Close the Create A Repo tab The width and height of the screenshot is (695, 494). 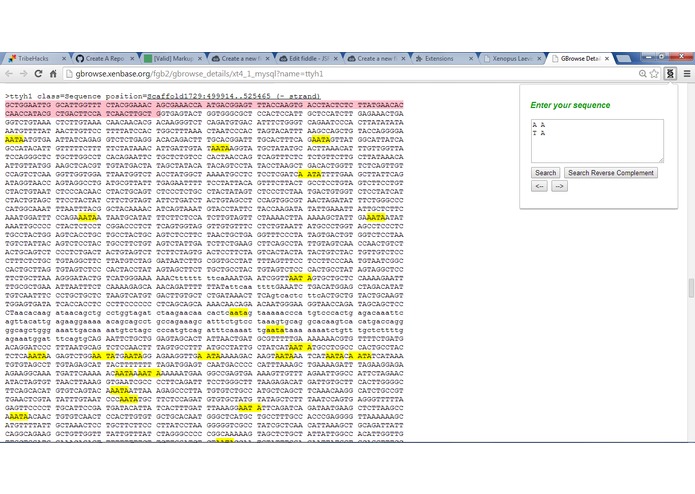pyautogui.click(x=132, y=58)
